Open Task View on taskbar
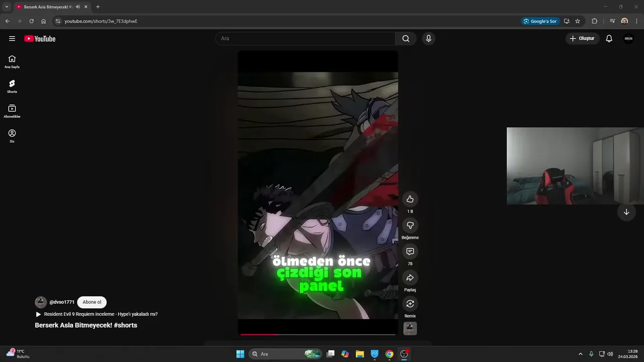 click(x=331, y=354)
